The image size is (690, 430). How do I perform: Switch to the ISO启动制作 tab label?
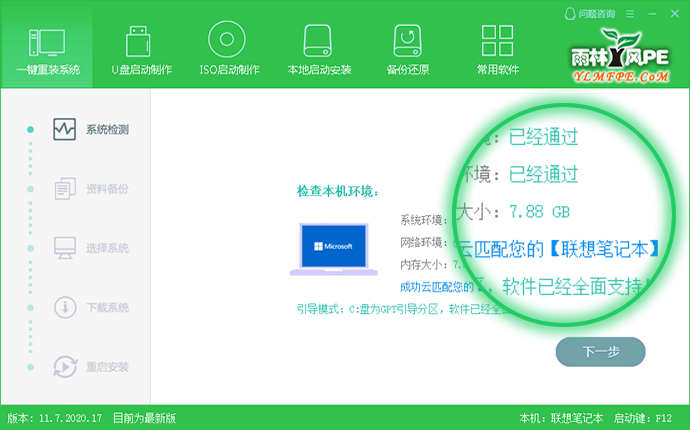229,70
